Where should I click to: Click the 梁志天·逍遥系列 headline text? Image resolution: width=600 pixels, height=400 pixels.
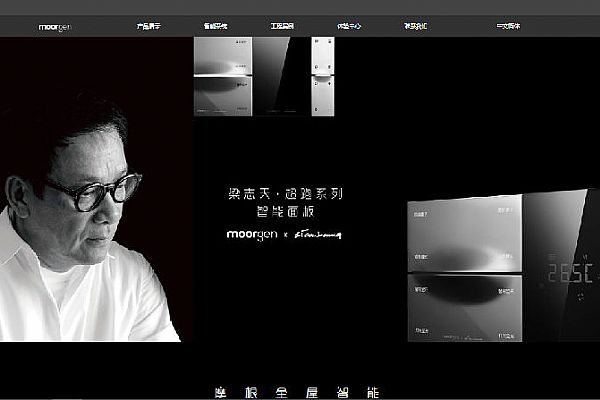tap(285, 194)
